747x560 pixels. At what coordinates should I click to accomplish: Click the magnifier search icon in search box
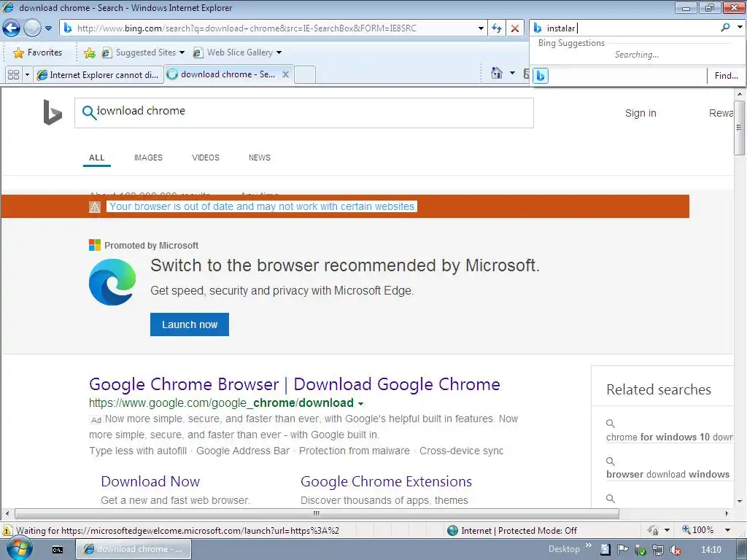(725, 28)
